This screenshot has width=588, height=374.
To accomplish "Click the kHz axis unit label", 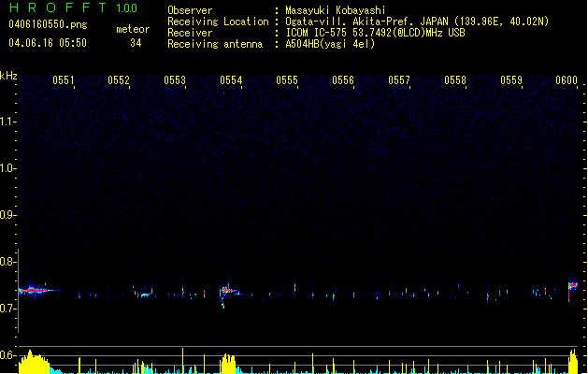I will point(8,76).
